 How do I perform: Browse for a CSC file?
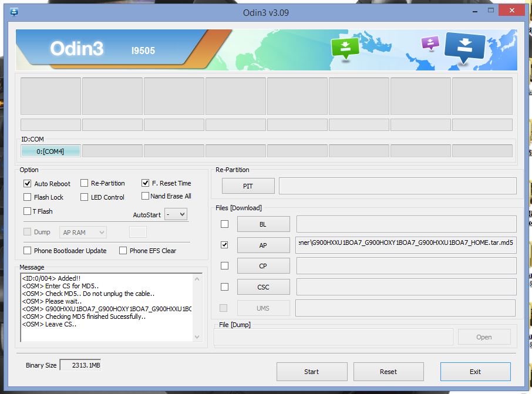click(263, 287)
